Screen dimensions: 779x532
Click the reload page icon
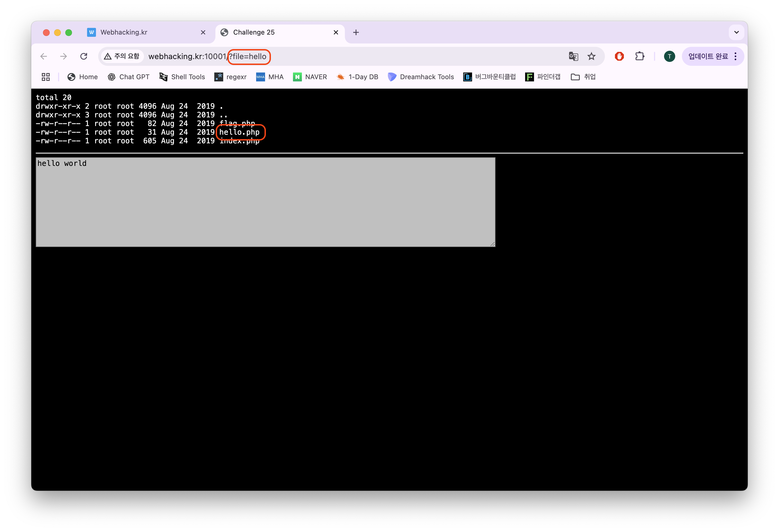click(x=84, y=56)
